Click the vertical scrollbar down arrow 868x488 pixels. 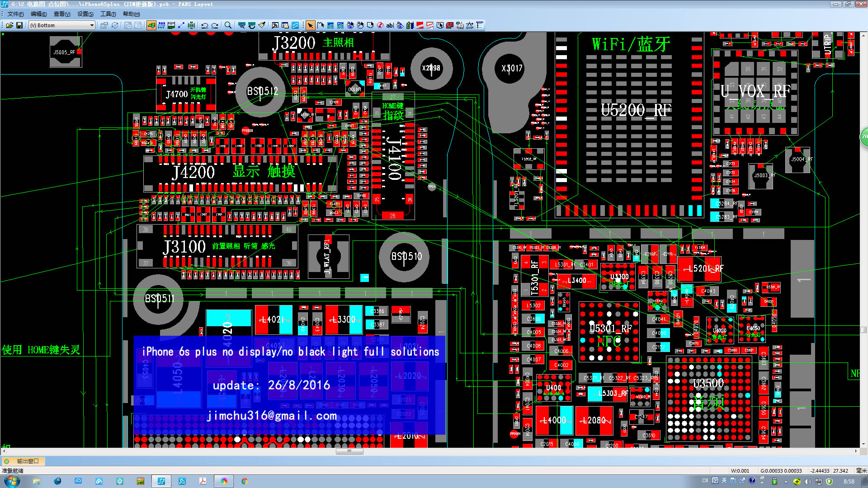[x=863, y=445]
